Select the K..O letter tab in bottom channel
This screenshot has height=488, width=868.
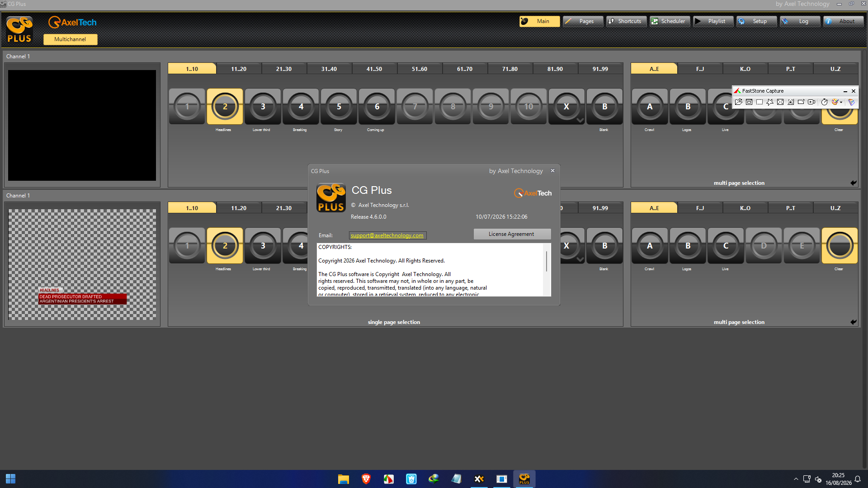coord(745,208)
